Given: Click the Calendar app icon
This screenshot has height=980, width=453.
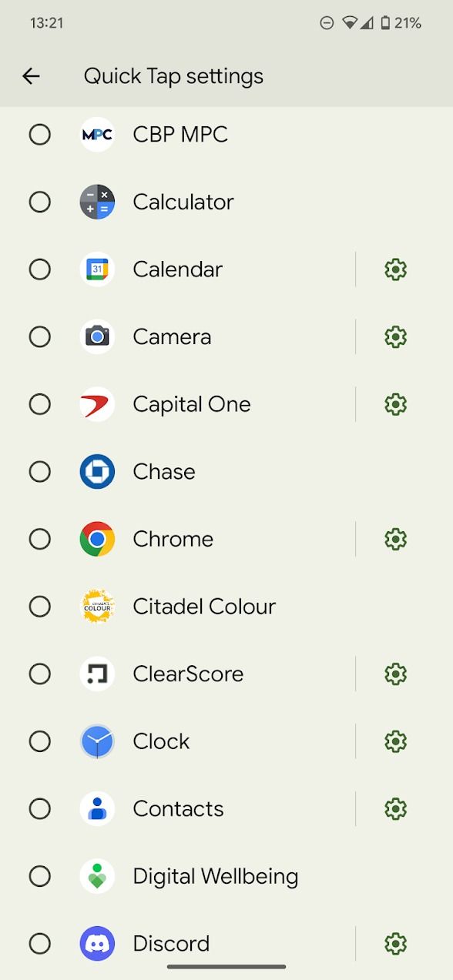Looking at the screenshot, I should pyautogui.click(x=96, y=269).
